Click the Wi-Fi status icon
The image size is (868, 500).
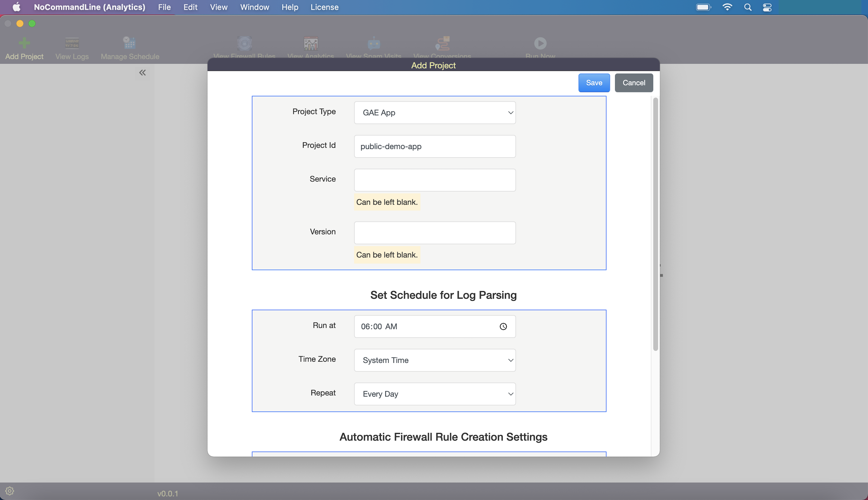click(x=727, y=7)
